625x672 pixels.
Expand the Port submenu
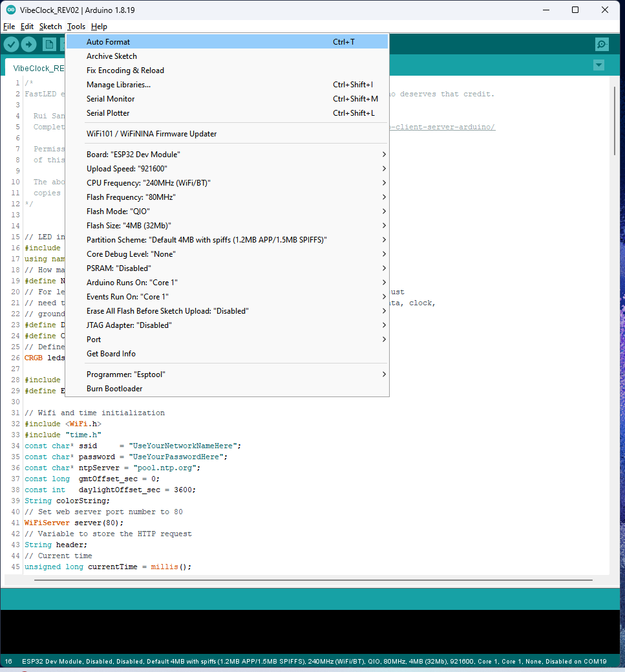click(x=227, y=340)
